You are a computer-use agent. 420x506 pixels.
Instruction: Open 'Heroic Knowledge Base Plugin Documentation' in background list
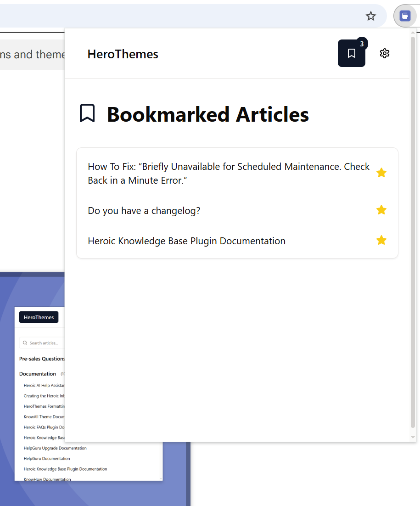pos(66,469)
